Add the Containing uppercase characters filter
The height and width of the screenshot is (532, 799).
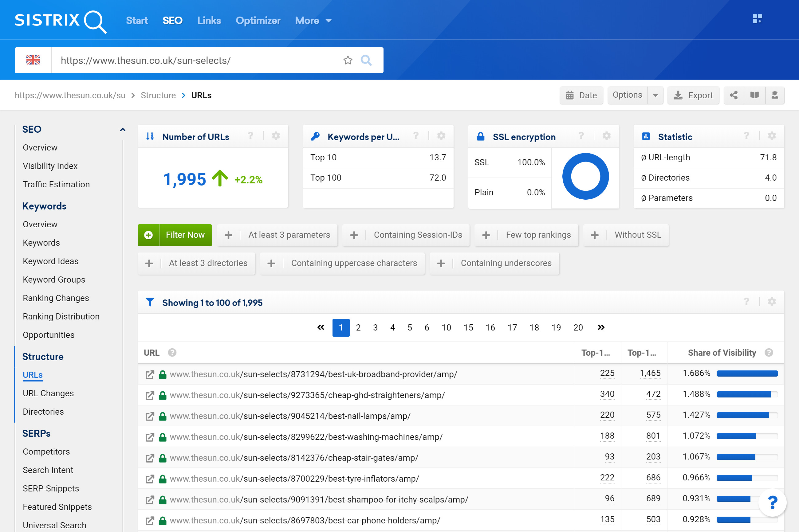342,263
